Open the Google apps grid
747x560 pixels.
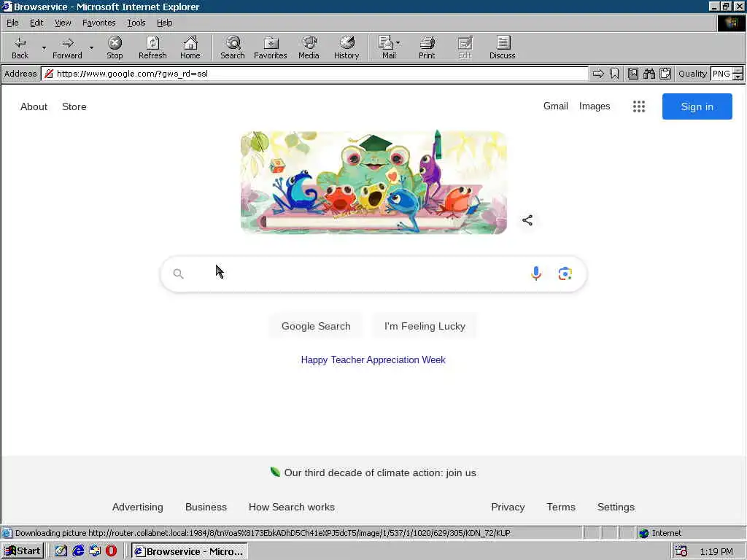[x=639, y=106]
